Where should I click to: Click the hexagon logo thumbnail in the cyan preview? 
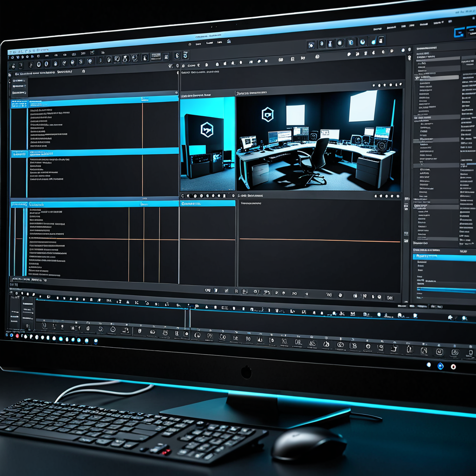(206, 131)
